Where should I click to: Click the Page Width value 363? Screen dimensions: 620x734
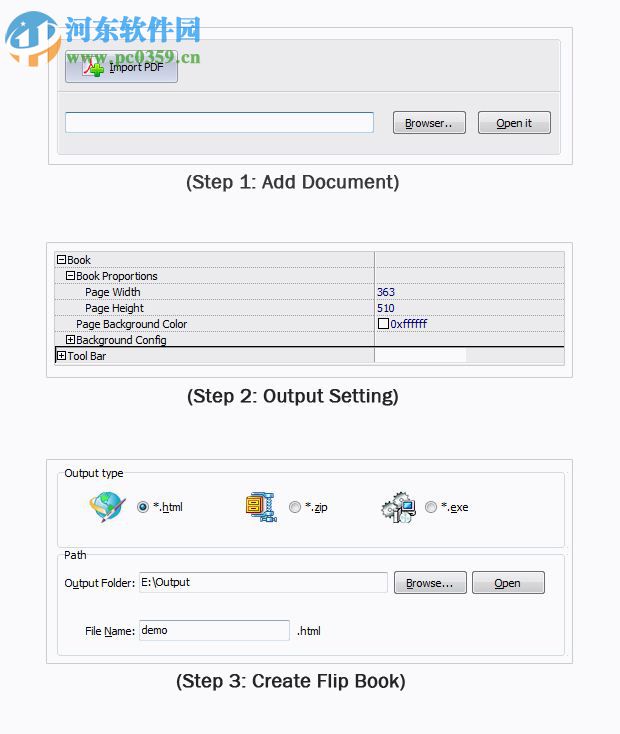click(x=386, y=292)
